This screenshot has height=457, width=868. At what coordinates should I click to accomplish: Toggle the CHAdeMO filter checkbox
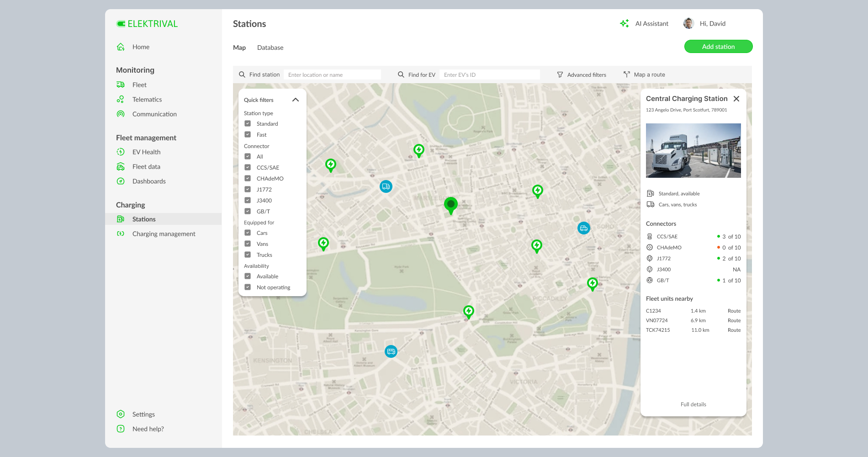click(248, 178)
